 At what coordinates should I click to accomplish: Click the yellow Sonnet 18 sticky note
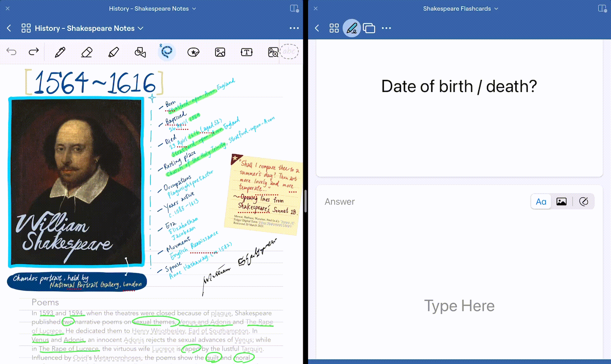tap(263, 195)
